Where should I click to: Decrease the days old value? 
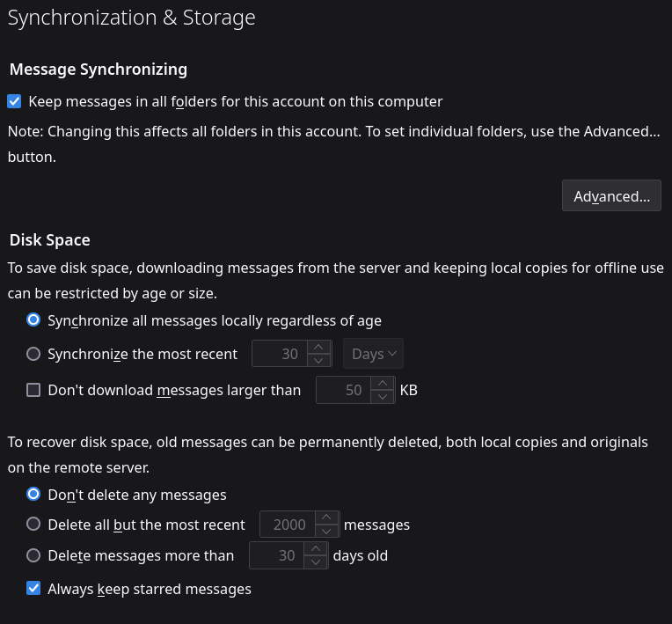click(315, 562)
